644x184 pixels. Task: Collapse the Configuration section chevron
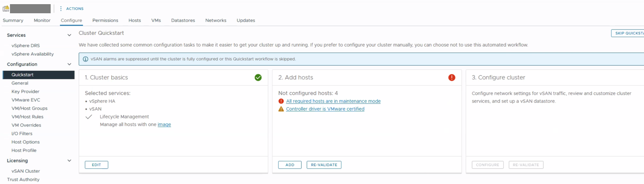pos(69,64)
